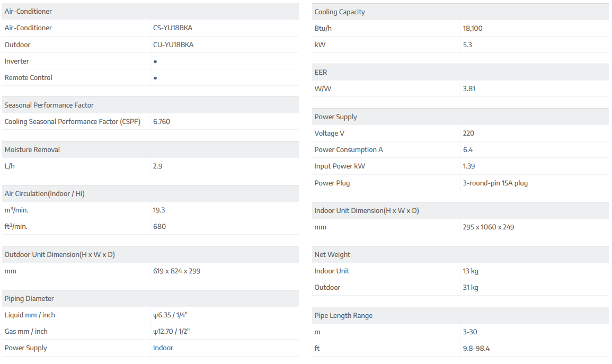Click the Piping Diameter section header
Image resolution: width=612 pixels, height=364 pixels.
[29, 298]
